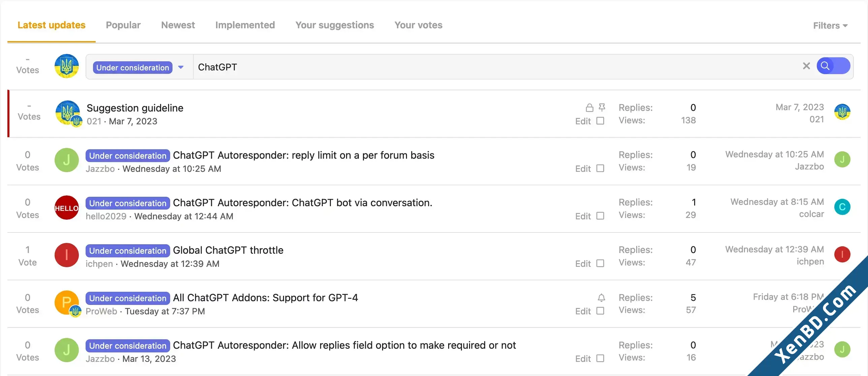868x376 pixels.
Task: Switch to the Implemented tab
Action: 245,25
